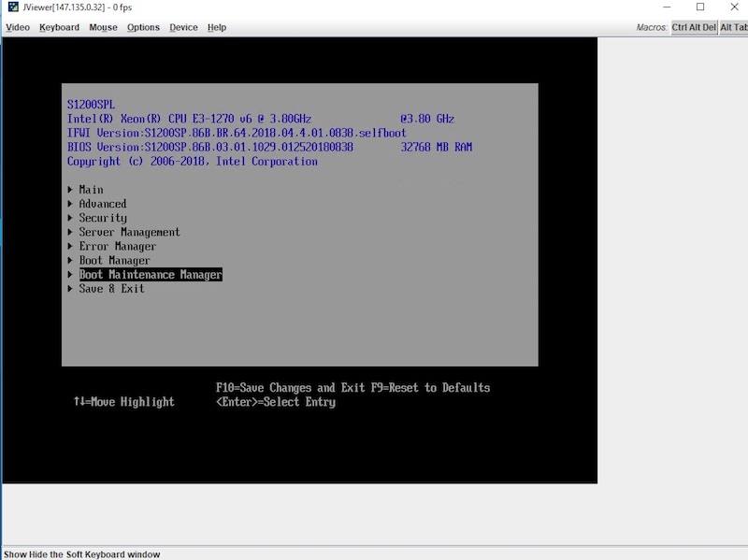
Task: Send the Ctrl Alt Del macro
Action: [694, 27]
